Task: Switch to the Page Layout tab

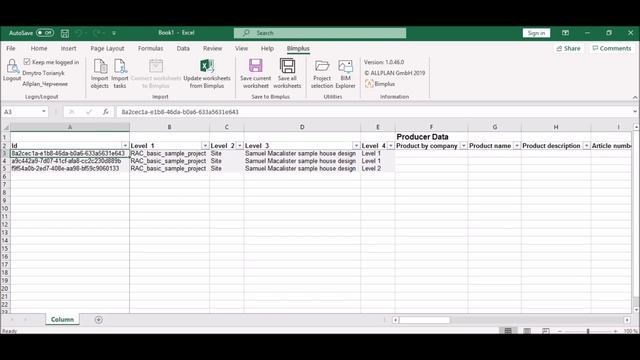Action: coord(107,48)
